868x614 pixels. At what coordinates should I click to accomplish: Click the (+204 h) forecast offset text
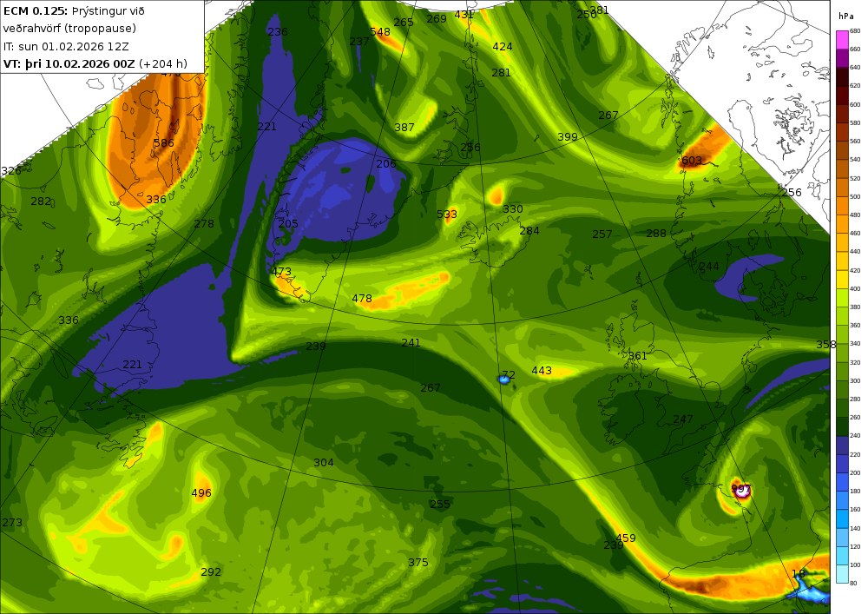[163, 63]
